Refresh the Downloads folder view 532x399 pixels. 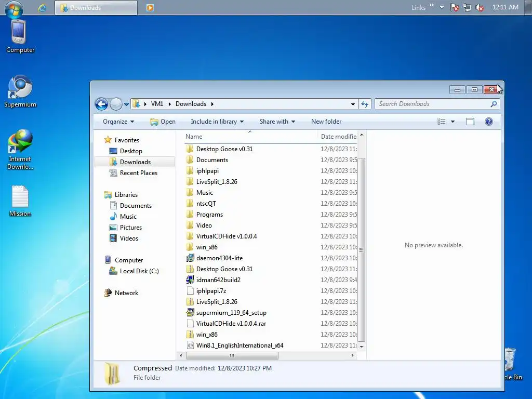365,104
